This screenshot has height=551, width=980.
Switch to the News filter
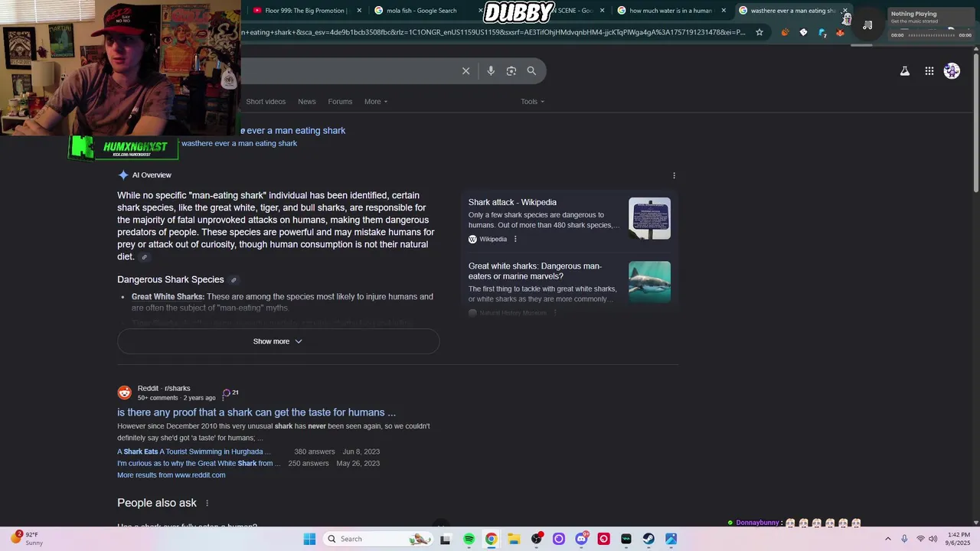tap(306, 102)
